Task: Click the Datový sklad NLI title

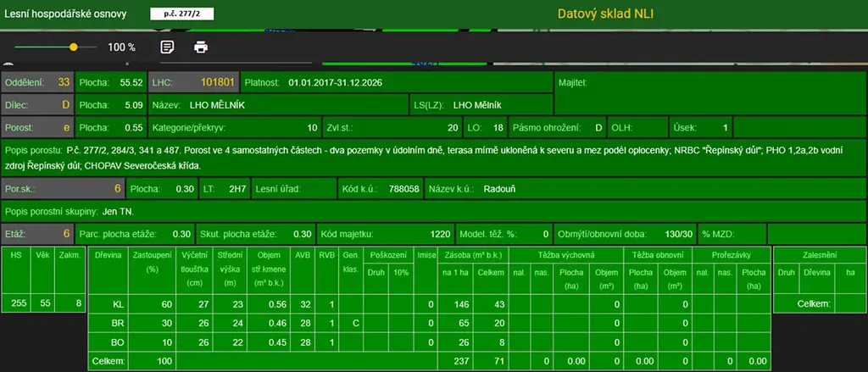Action: pyautogui.click(x=605, y=14)
